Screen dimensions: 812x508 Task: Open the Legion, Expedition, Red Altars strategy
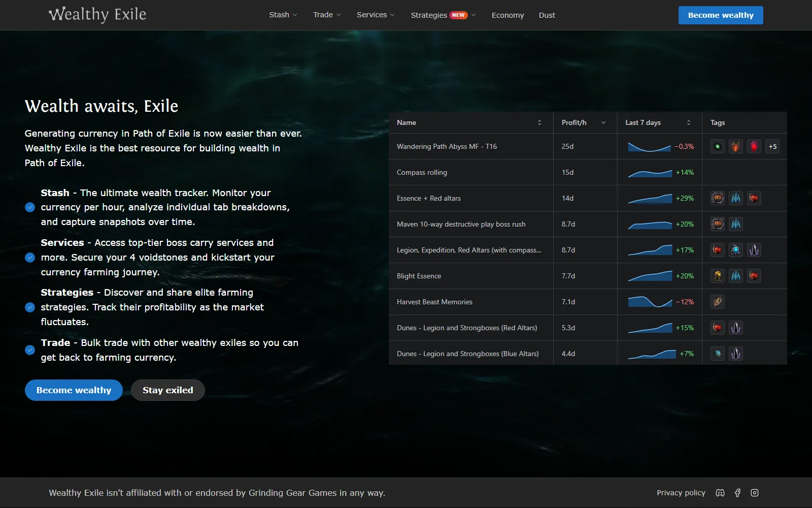pyautogui.click(x=469, y=250)
